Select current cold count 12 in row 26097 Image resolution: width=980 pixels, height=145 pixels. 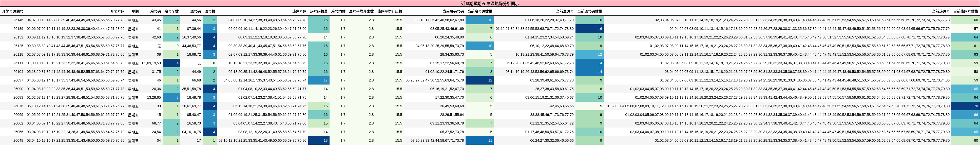(x=479, y=80)
